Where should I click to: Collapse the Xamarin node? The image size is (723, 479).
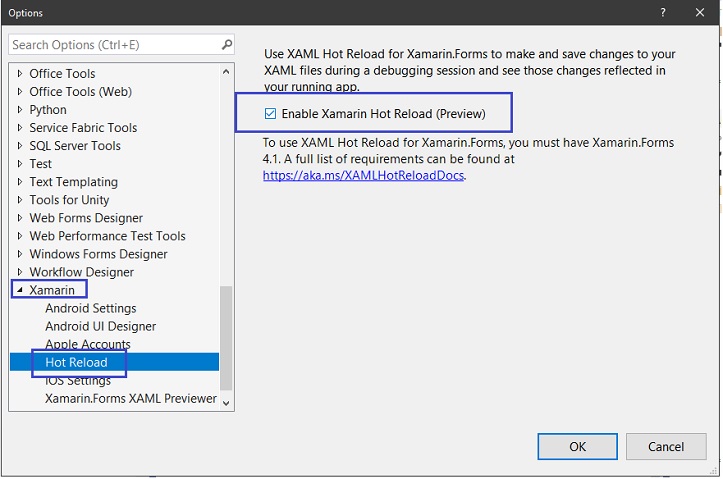pos(19,290)
